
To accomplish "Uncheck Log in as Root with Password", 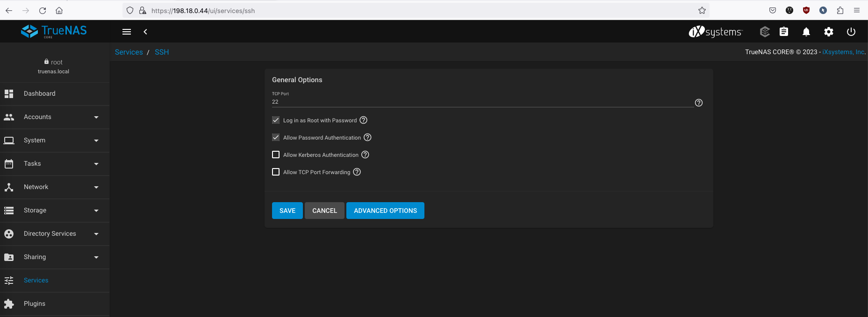I will click(x=276, y=120).
